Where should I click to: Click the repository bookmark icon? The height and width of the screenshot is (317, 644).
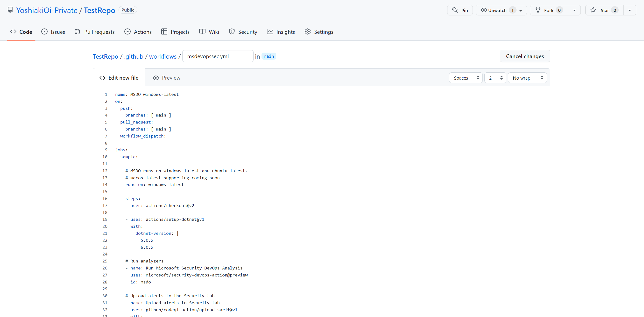pyautogui.click(x=10, y=10)
